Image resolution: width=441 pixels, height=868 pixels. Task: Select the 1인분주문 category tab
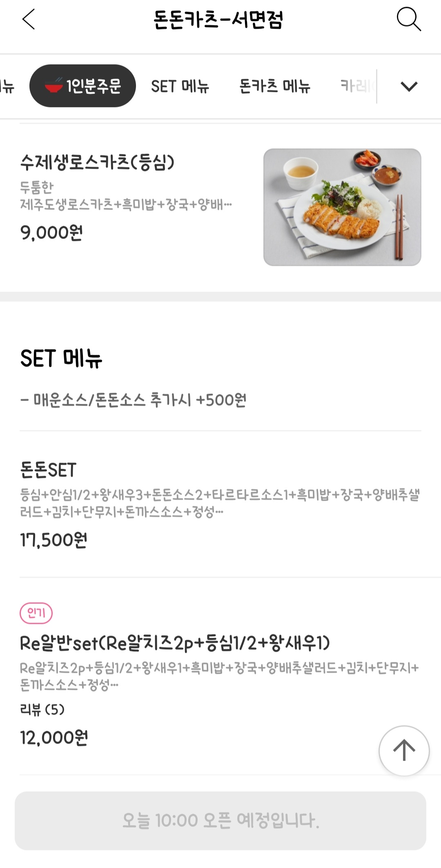pos(82,86)
